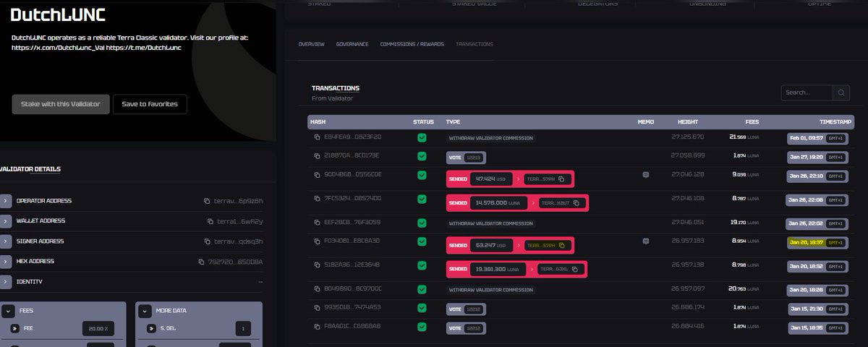Viewport: 868px width, 347px height.
Task: Click Feb 01, 09:57 timestamp badge
Action: point(816,137)
